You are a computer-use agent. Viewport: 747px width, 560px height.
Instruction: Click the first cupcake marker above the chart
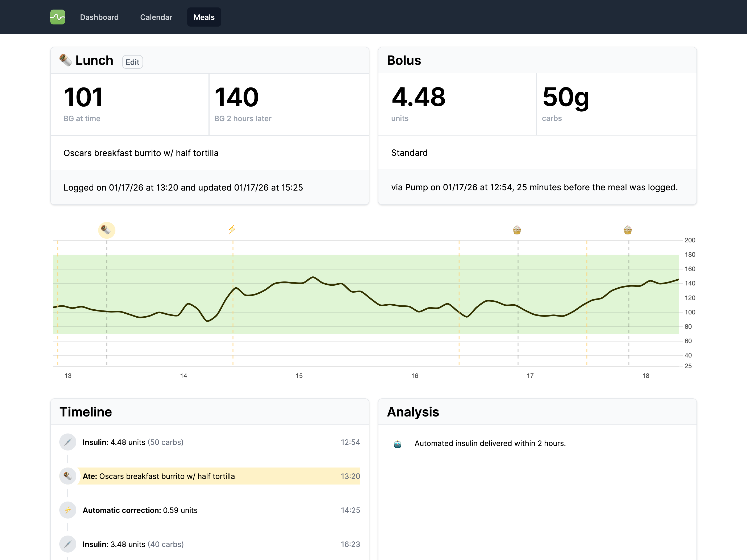tap(517, 230)
